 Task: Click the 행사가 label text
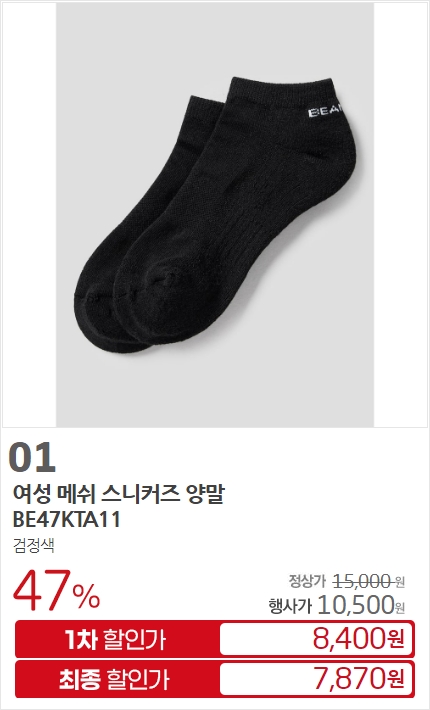tap(290, 606)
